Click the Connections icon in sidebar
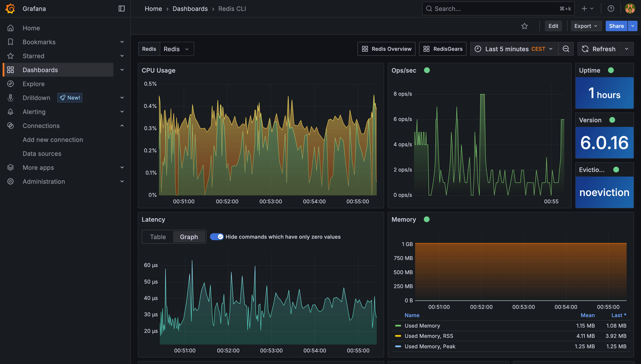 (10, 126)
